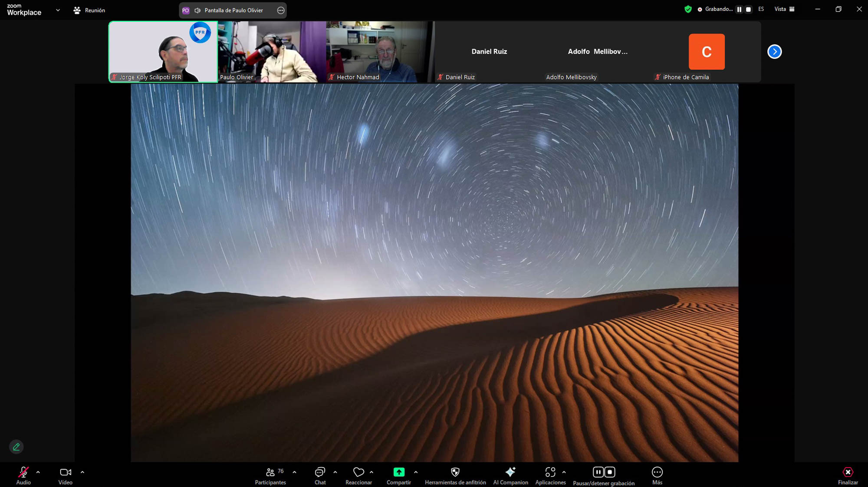The image size is (868, 487).
Task: Open shared screen options ellipsis
Action: click(x=281, y=10)
